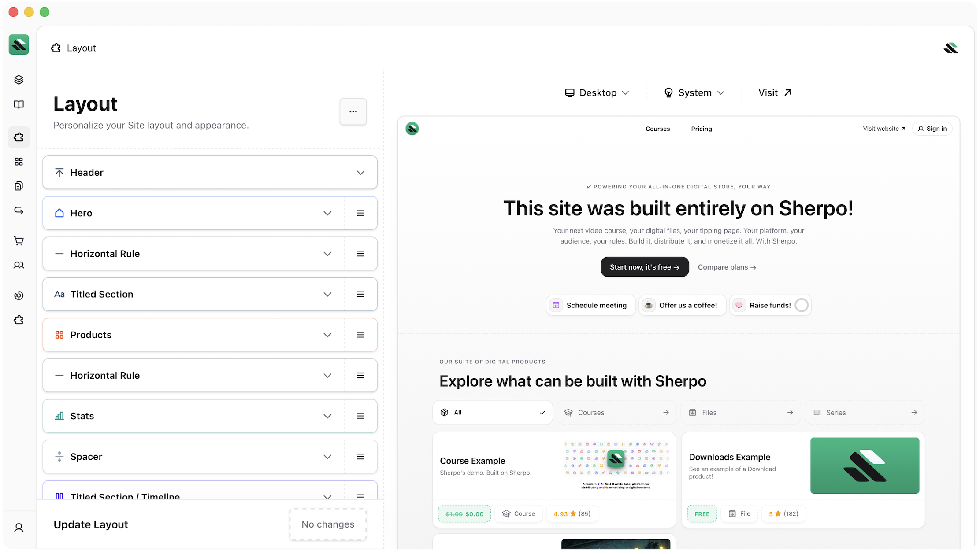The width and height of the screenshot is (980, 554).
Task: Click the Hero section drag handle
Action: click(x=360, y=213)
